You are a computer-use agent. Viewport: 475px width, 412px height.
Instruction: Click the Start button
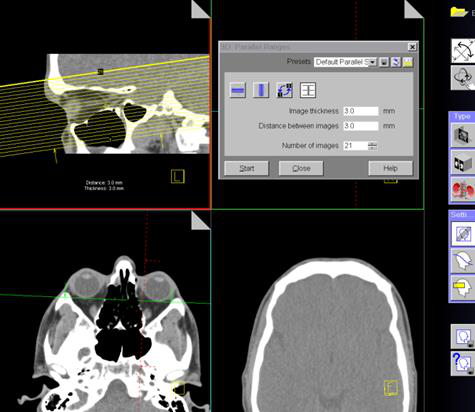[246, 168]
